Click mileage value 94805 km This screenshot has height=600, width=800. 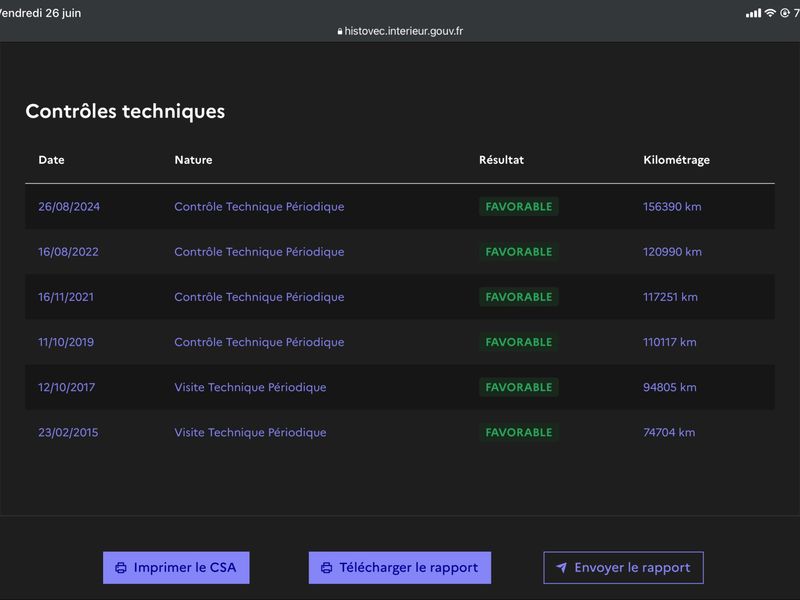(669, 387)
